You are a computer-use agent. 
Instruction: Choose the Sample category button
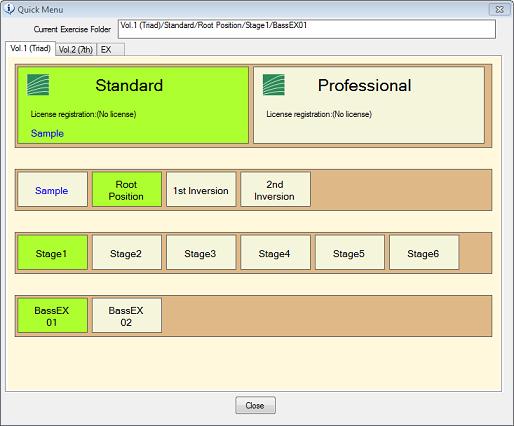tap(52, 189)
